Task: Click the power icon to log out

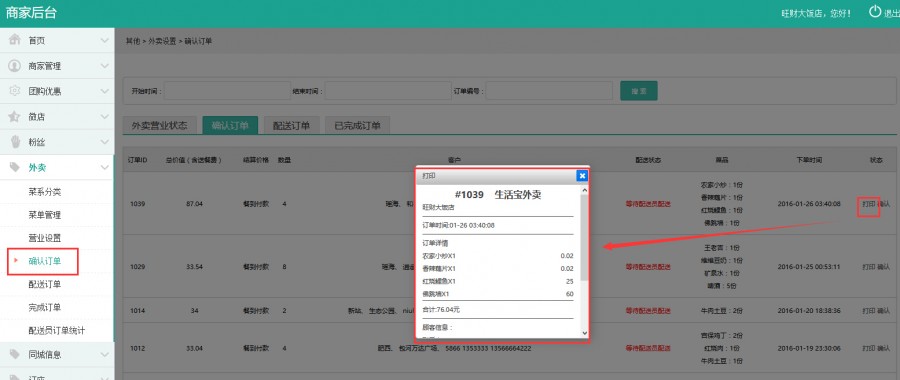Action: click(x=875, y=11)
